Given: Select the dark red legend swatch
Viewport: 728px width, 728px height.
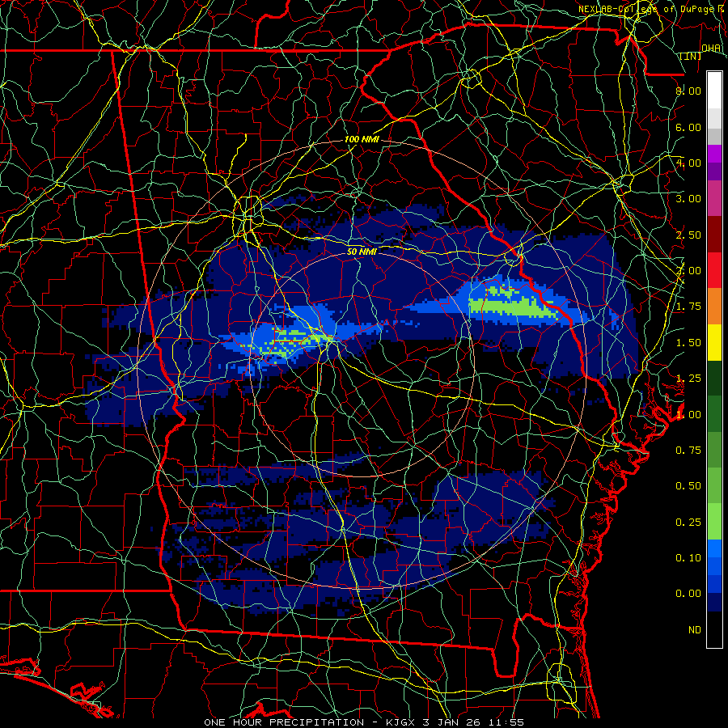Looking at the screenshot, I should point(714,235).
